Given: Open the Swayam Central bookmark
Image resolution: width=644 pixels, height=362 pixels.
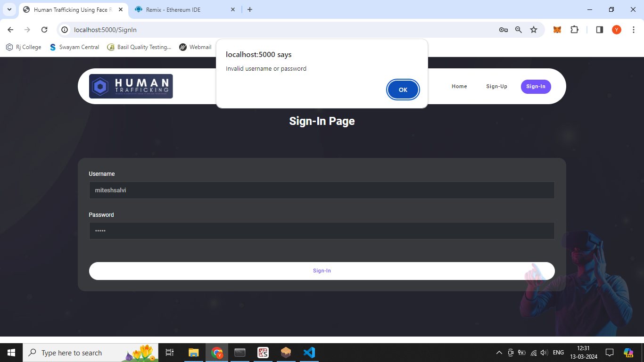Looking at the screenshot, I should (74, 47).
